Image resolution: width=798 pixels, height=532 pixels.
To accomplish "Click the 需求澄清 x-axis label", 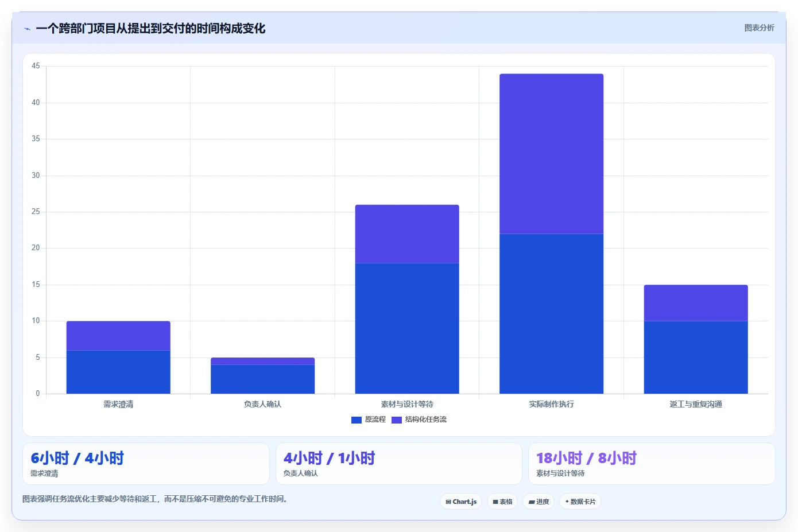I will pyautogui.click(x=118, y=404).
